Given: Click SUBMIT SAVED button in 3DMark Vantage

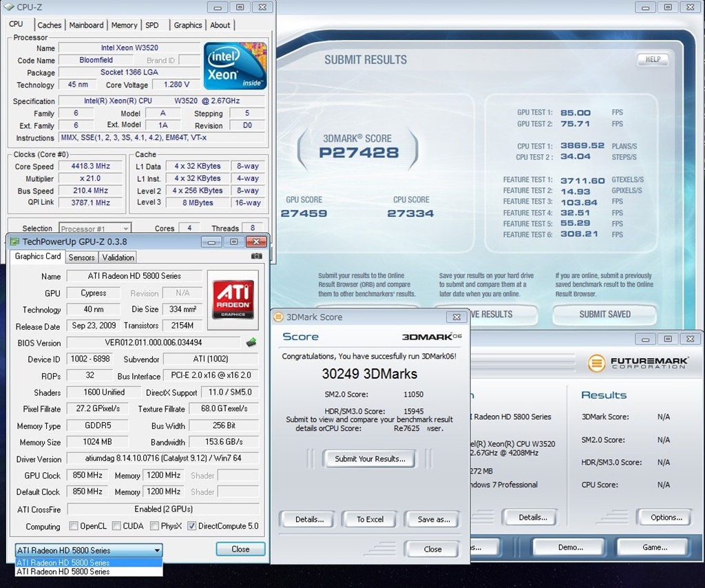Looking at the screenshot, I should point(604,314).
